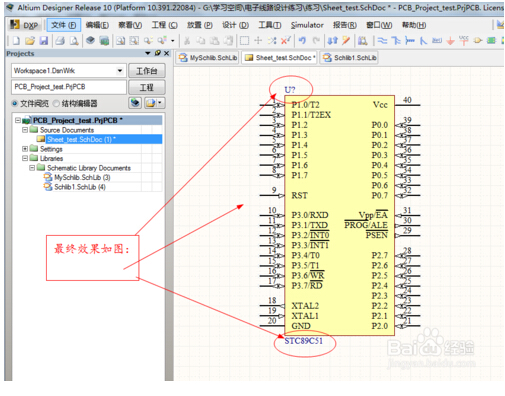Image resolution: width=505 pixels, height=396 pixels.
Task: Collapse the Schematic Library Documents node
Action: pos(32,168)
